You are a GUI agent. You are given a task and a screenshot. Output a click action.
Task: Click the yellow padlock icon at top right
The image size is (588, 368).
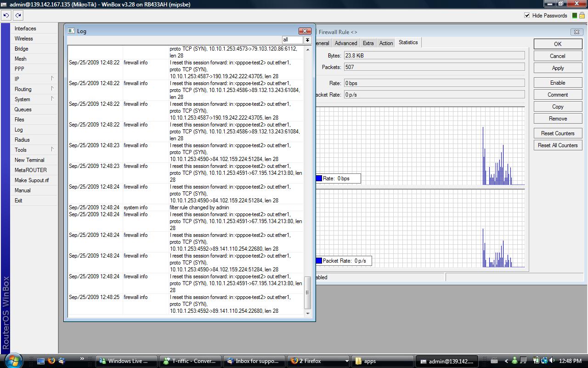point(582,16)
